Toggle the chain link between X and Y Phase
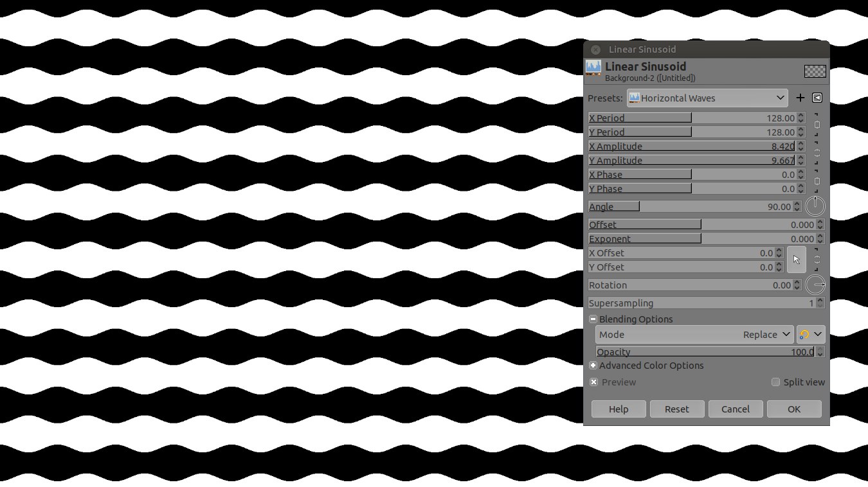 (x=817, y=181)
